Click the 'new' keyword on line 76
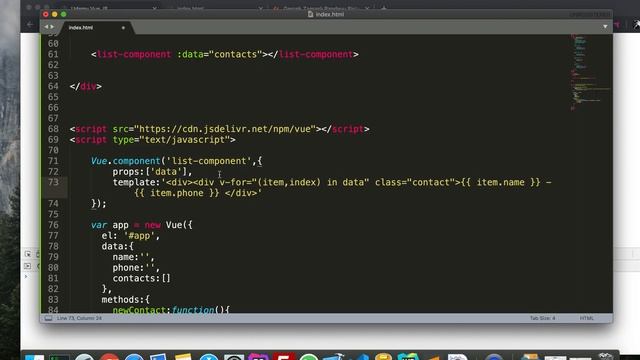This screenshot has width=640, height=360. click(153, 225)
